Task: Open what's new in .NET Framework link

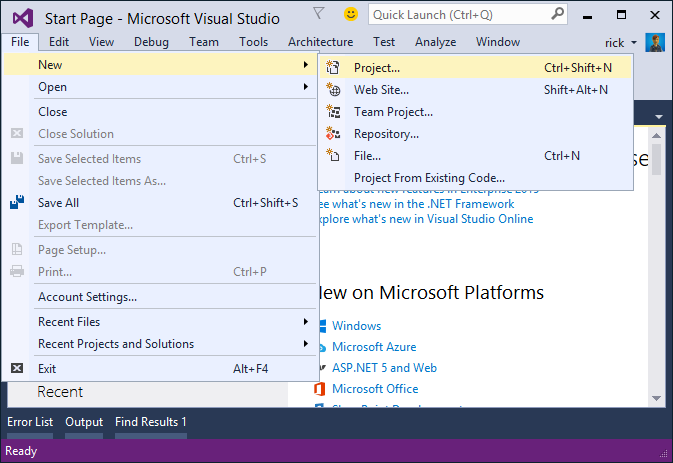Action: click(416, 204)
